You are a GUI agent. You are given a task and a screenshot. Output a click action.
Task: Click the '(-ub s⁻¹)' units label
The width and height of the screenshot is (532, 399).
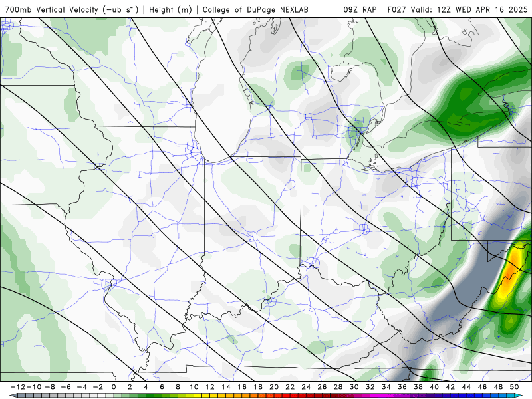(x=120, y=9)
